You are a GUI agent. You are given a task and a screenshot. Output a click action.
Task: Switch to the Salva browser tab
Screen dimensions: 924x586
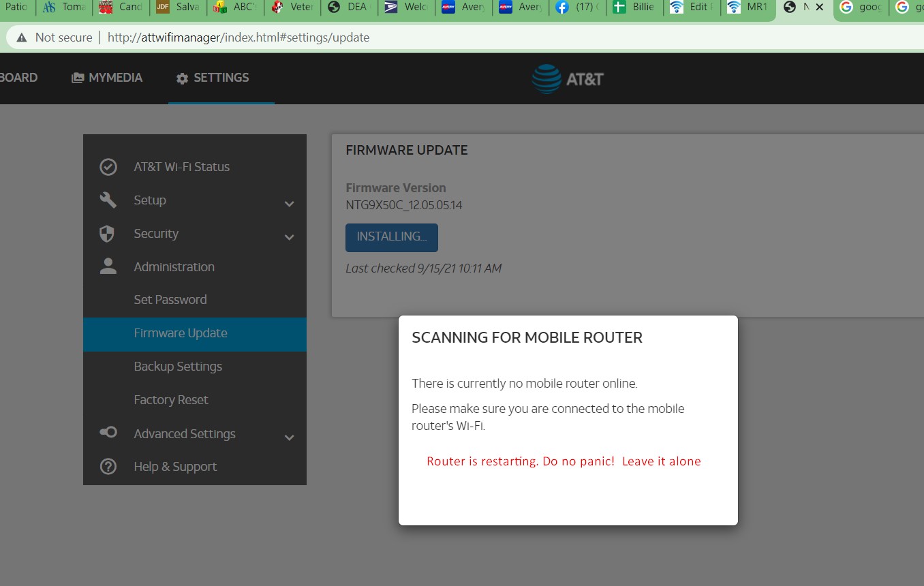pos(179,7)
